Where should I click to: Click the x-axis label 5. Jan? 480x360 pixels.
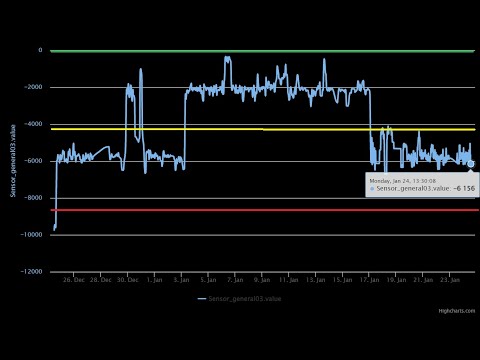(208, 280)
